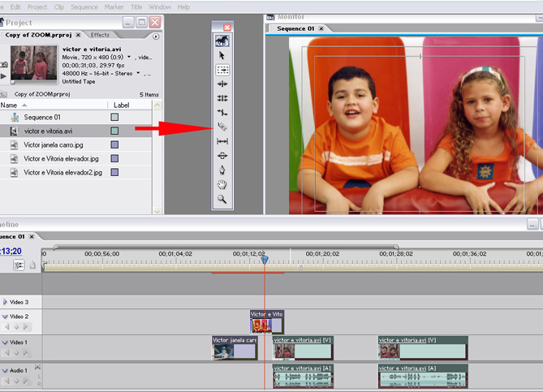Toggle the timeline Snap button

(x=18, y=265)
